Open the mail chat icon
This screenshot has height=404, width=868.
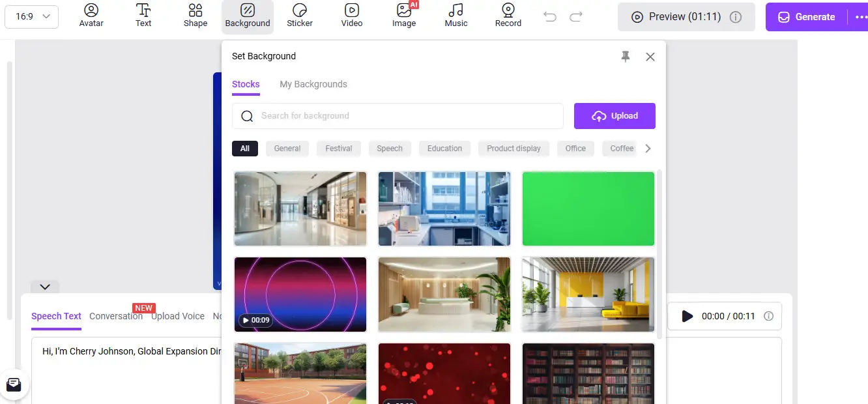tap(14, 384)
